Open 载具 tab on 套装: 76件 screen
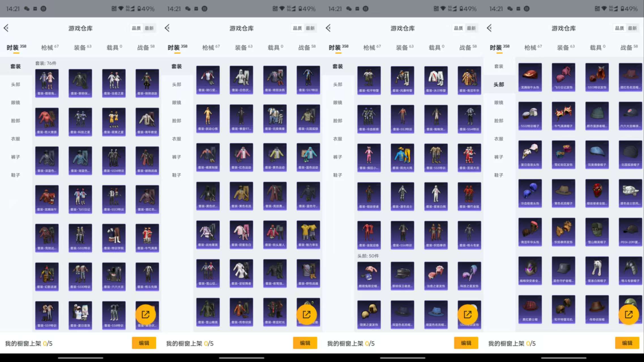644x362 pixels. [x=114, y=47]
